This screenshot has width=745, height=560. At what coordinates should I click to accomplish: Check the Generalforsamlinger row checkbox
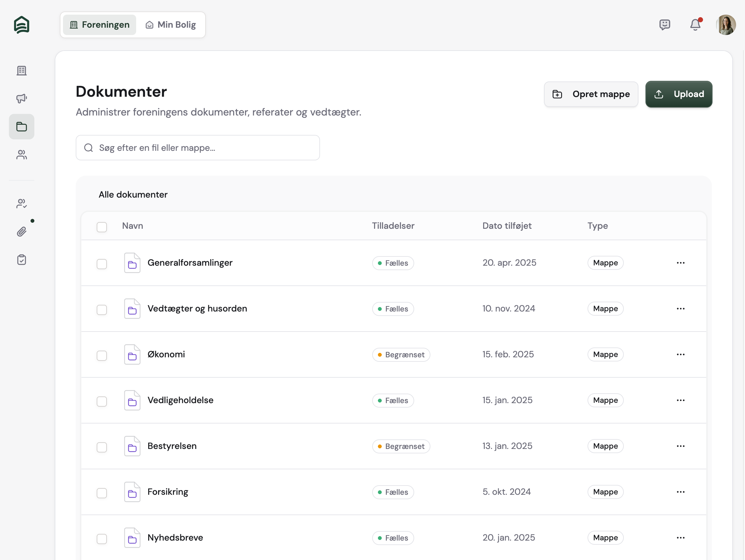[x=102, y=263]
